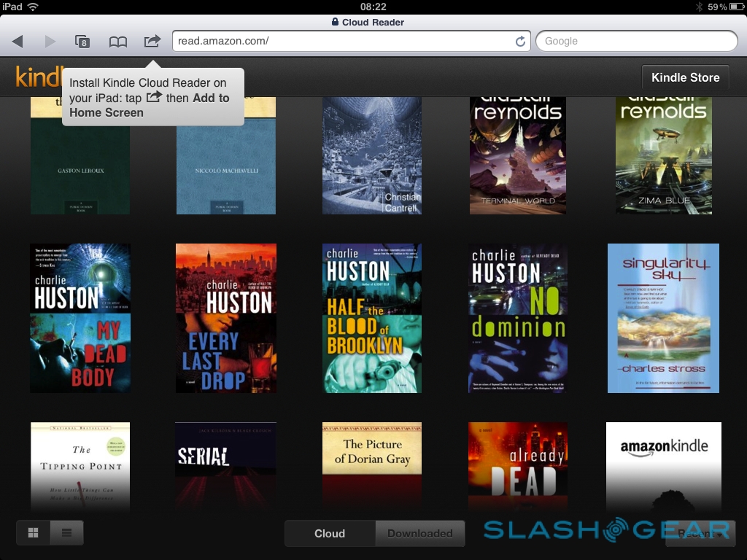Select the Cloud tab
This screenshot has height=560, width=747.
330,533
